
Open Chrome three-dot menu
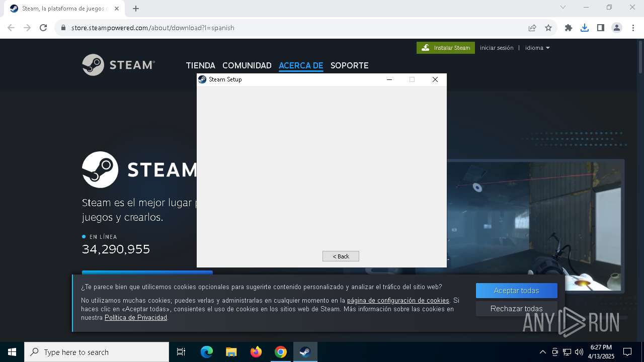[x=633, y=28]
